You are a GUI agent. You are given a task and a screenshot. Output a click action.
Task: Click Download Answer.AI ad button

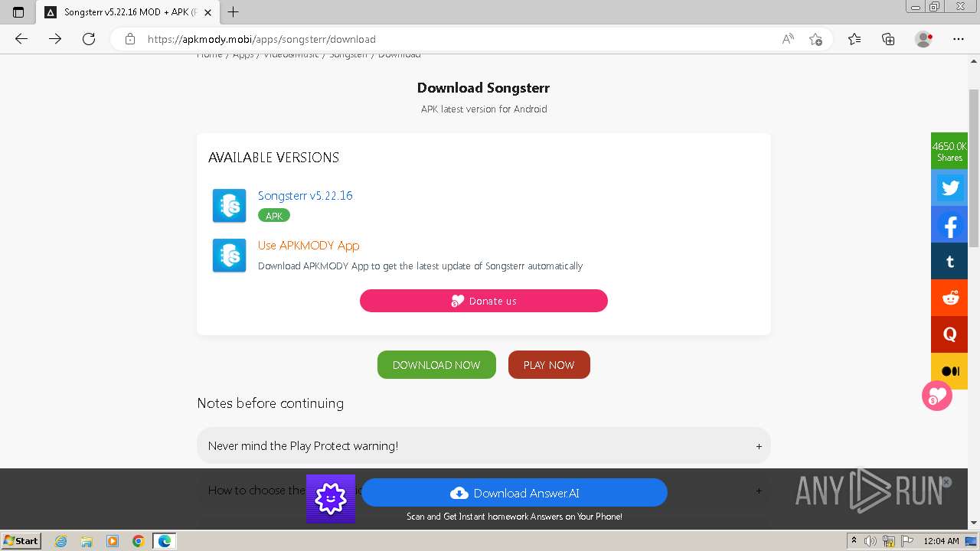click(514, 493)
